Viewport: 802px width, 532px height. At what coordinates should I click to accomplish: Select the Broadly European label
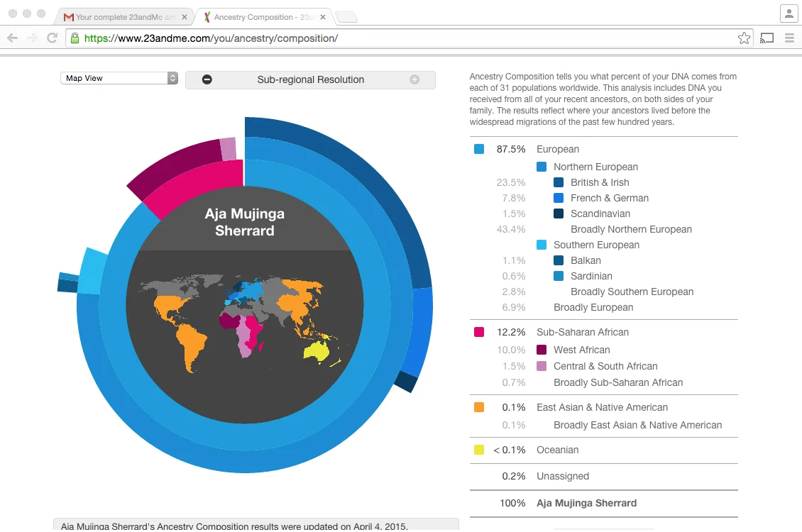593,307
